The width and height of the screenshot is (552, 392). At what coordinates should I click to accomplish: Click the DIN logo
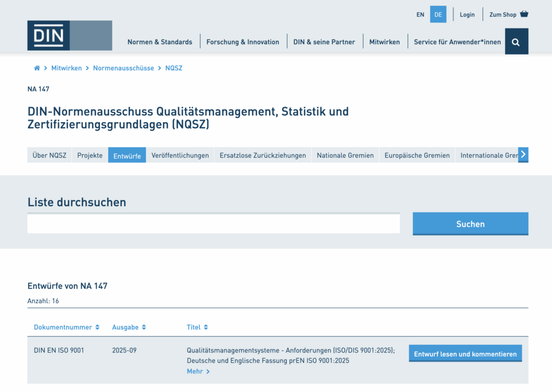(x=49, y=36)
